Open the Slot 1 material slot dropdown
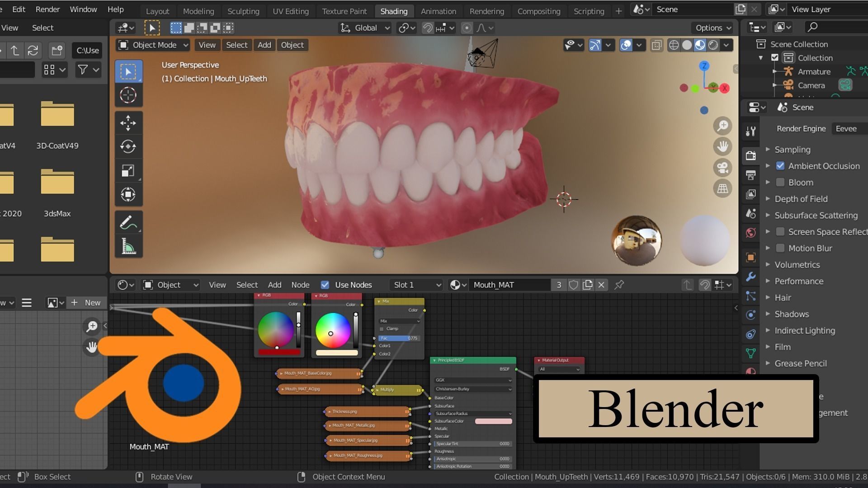Viewport: 868px width, 488px height. [416, 285]
